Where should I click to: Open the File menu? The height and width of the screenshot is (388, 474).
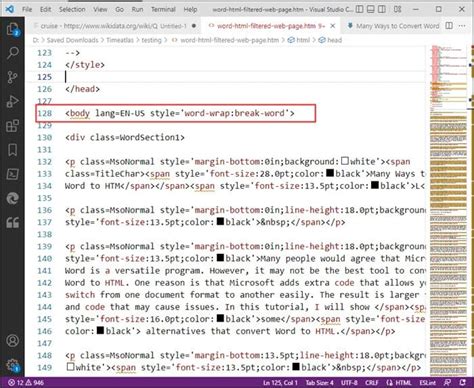pyautogui.click(x=27, y=9)
